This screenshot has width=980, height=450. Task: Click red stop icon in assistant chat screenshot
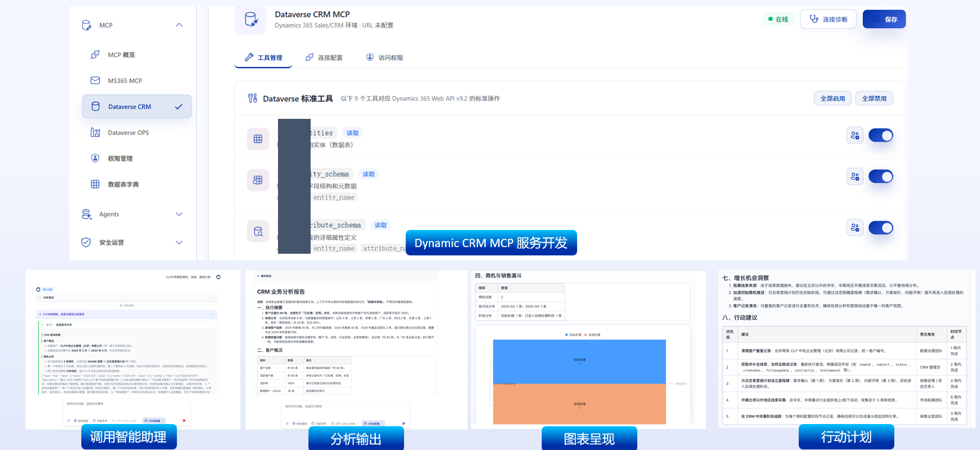(x=184, y=421)
